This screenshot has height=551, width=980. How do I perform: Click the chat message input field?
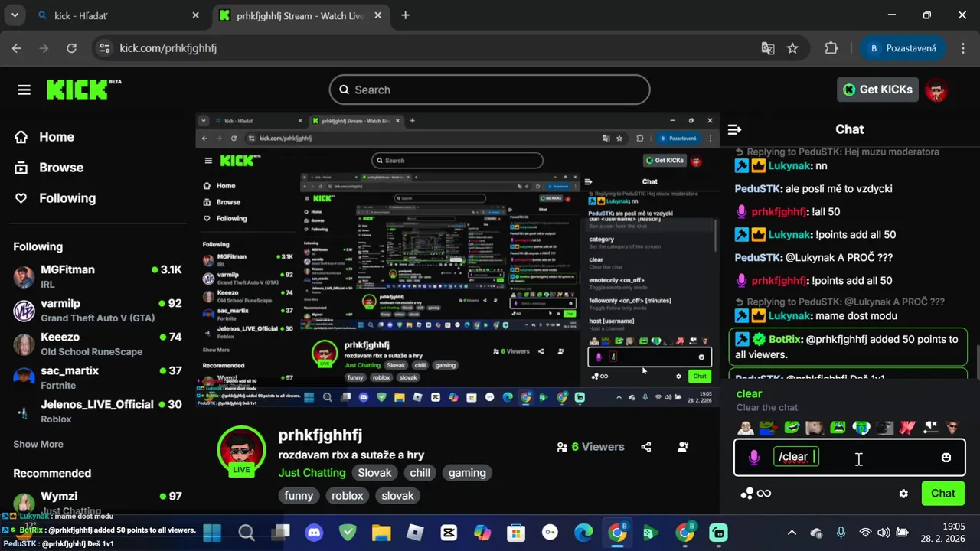850,457
